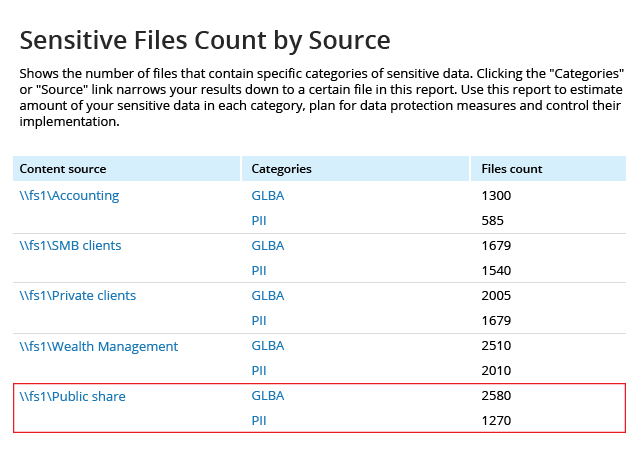The height and width of the screenshot is (450, 640).
Task: Click the Categories column header
Action: pos(282,169)
